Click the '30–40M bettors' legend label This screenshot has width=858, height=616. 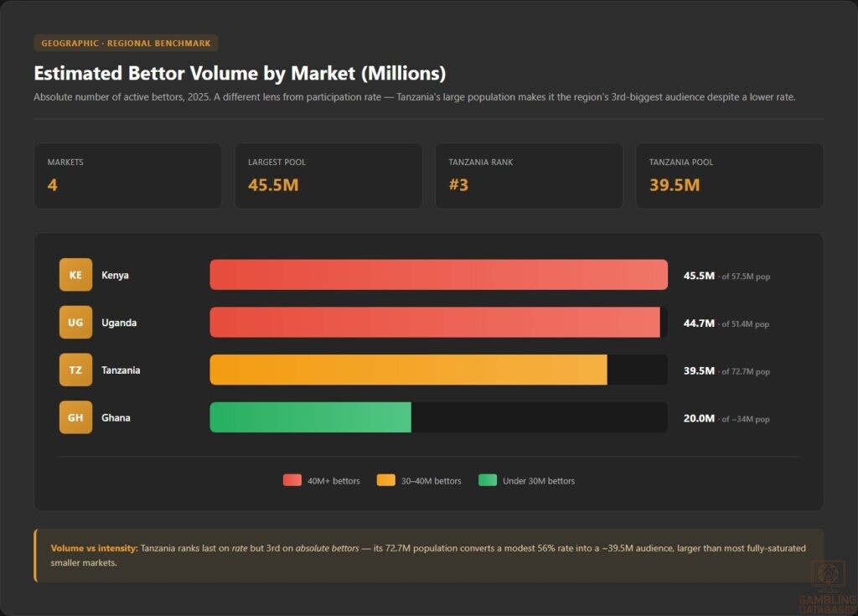click(432, 481)
